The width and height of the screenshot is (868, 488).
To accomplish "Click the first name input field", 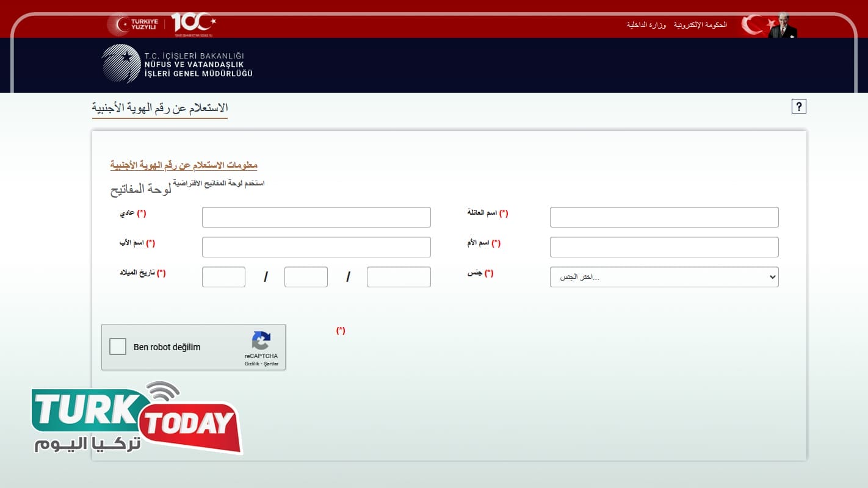I will (x=316, y=217).
